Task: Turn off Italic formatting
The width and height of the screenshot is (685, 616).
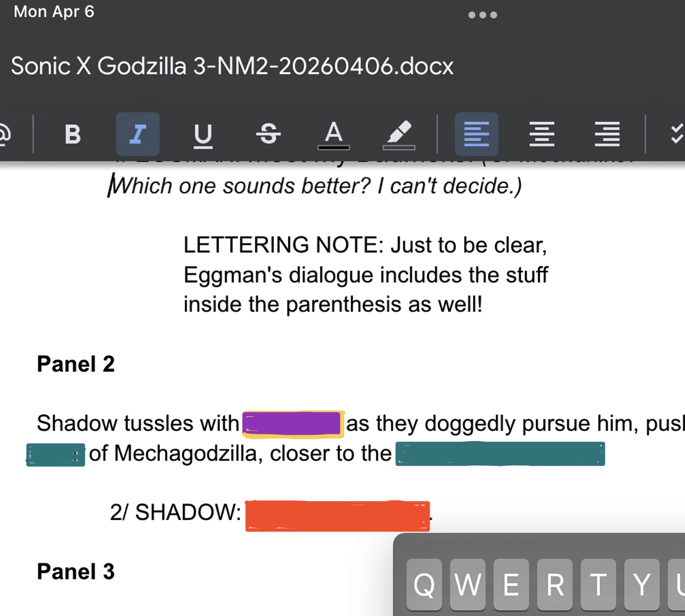Action: 137,134
